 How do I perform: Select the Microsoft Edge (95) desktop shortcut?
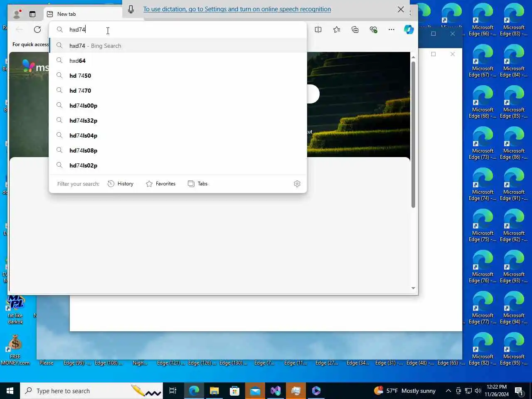click(x=514, y=349)
